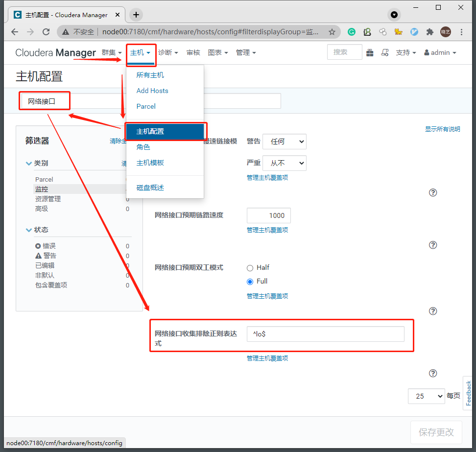The height and width of the screenshot is (452, 476).
Task: Open the 支持 dropdown menu
Action: (x=406, y=52)
